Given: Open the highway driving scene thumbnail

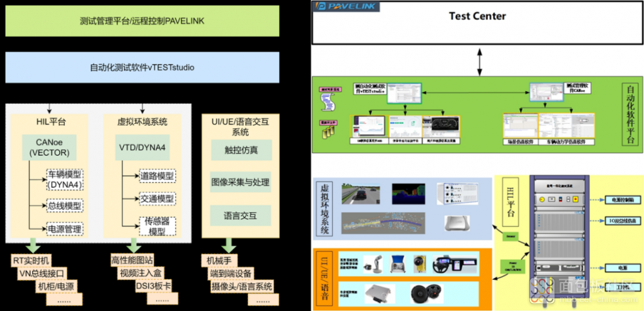Looking at the screenshot, I should [x=360, y=194].
